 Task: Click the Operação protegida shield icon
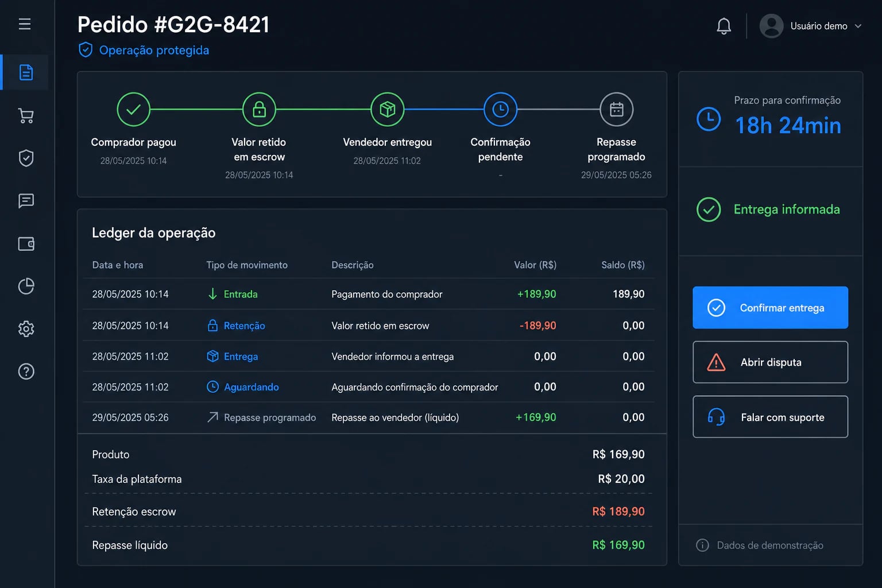coord(85,50)
